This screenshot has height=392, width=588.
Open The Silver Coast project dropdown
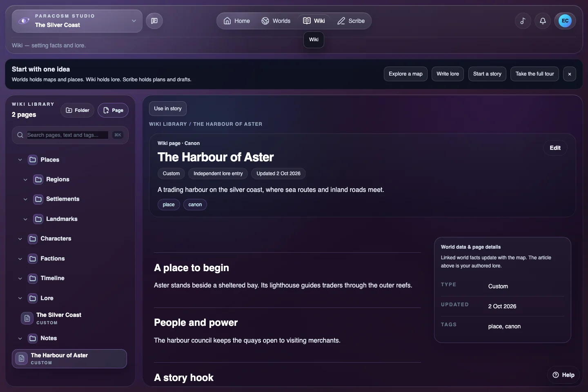pos(77,21)
